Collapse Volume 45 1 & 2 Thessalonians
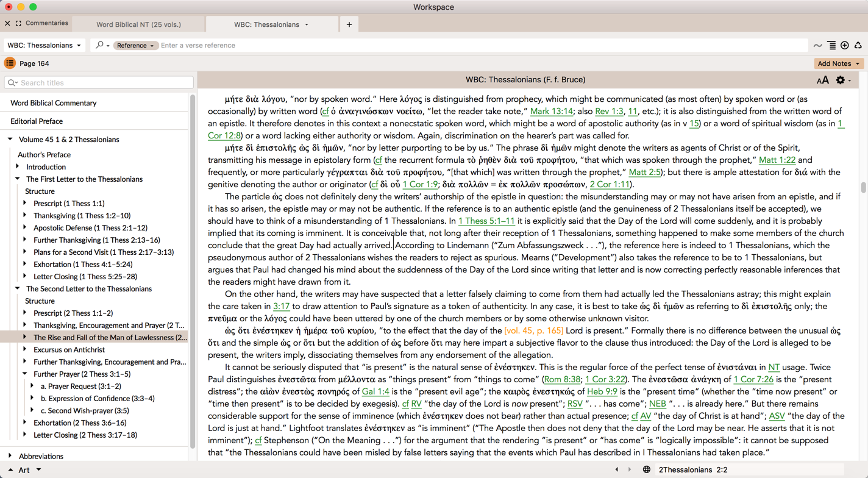Screen dimensions: 868x478 point(10,139)
